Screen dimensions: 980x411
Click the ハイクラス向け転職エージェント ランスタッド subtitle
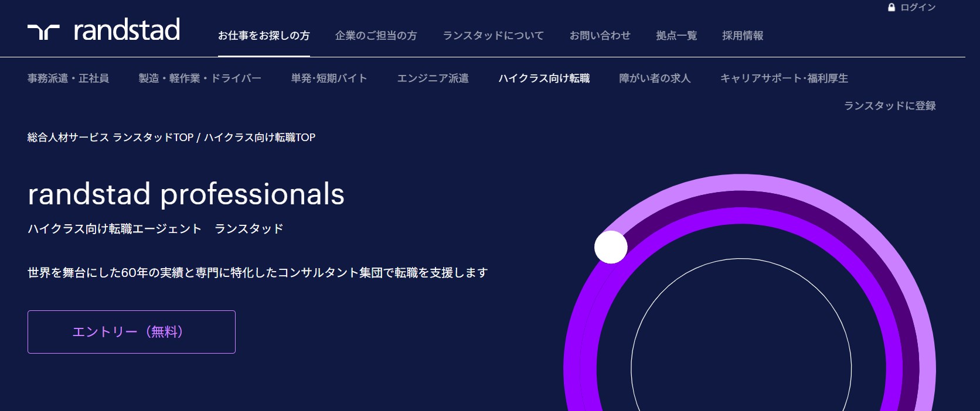[x=155, y=229]
